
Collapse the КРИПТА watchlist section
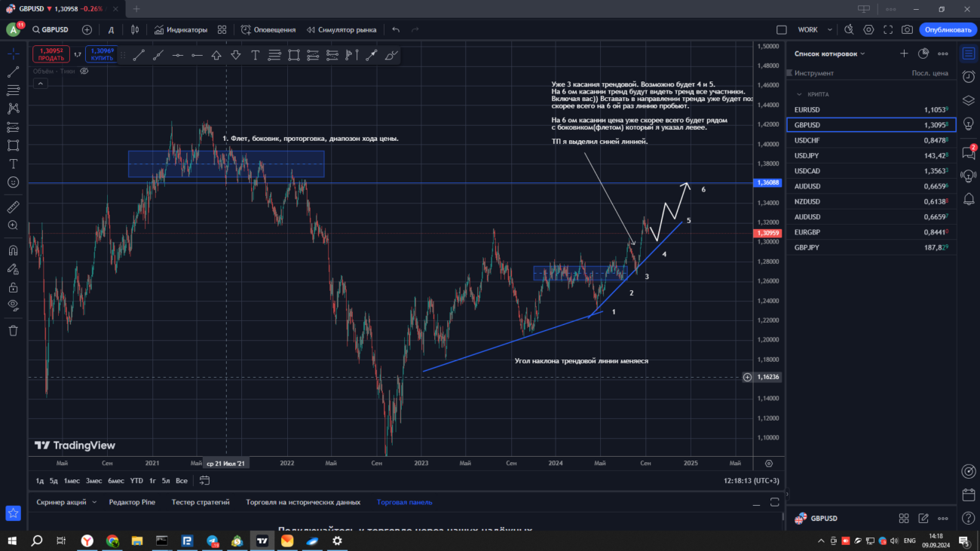pos(799,94)
